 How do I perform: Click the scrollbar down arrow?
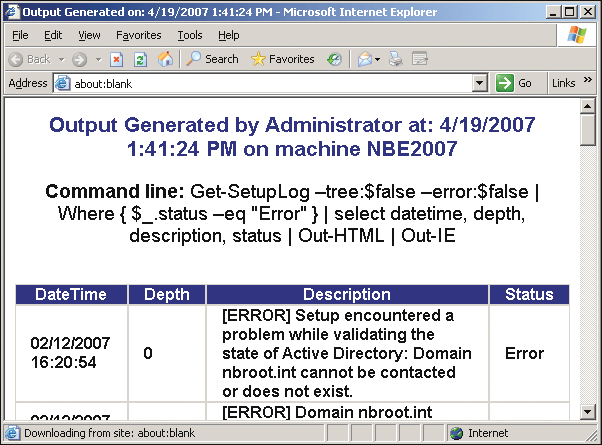587,412
